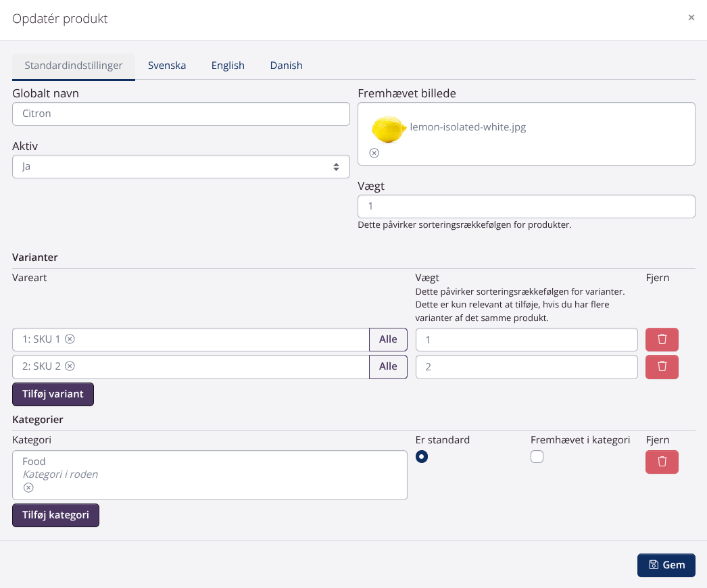Click Alle button beside SKU 2

coord(388,366)
